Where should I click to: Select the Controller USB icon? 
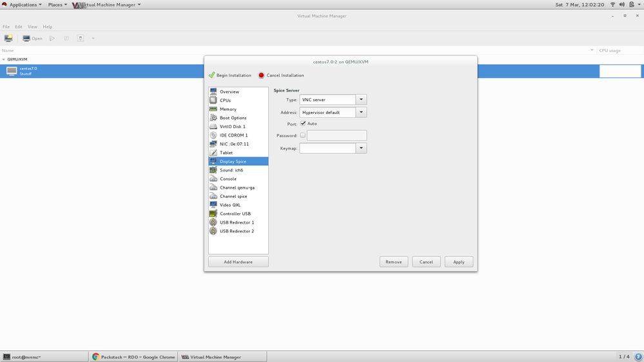pyautogui.click(x=213, y=214)
